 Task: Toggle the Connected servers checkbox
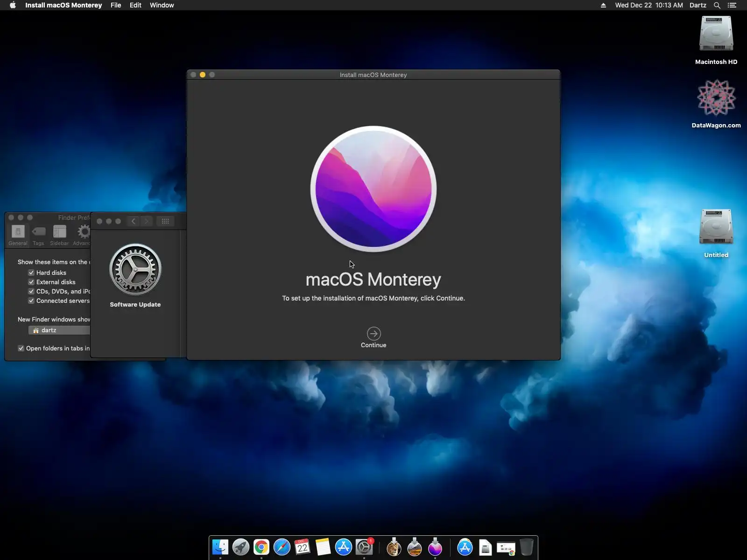(x=31, y=301)
